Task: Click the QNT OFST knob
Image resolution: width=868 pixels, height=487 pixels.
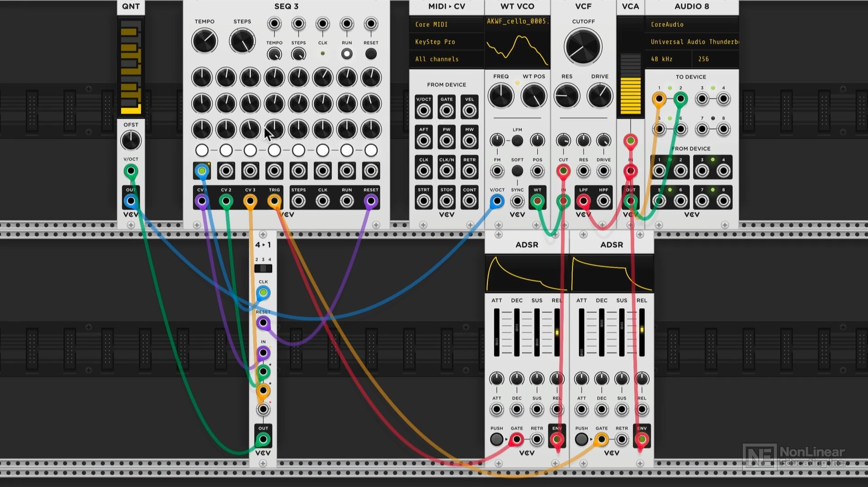Action: pyautogui.click(x=131, y=140)
